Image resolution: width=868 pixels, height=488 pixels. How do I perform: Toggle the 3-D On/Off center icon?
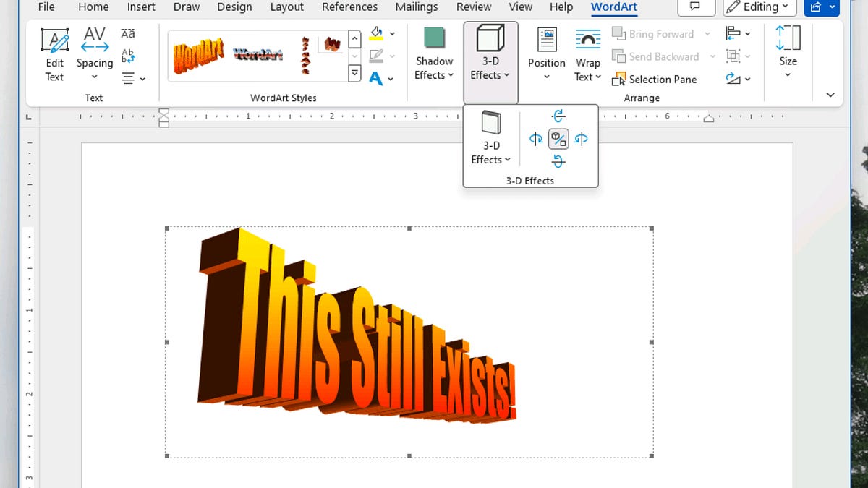(x=558, y=139)
